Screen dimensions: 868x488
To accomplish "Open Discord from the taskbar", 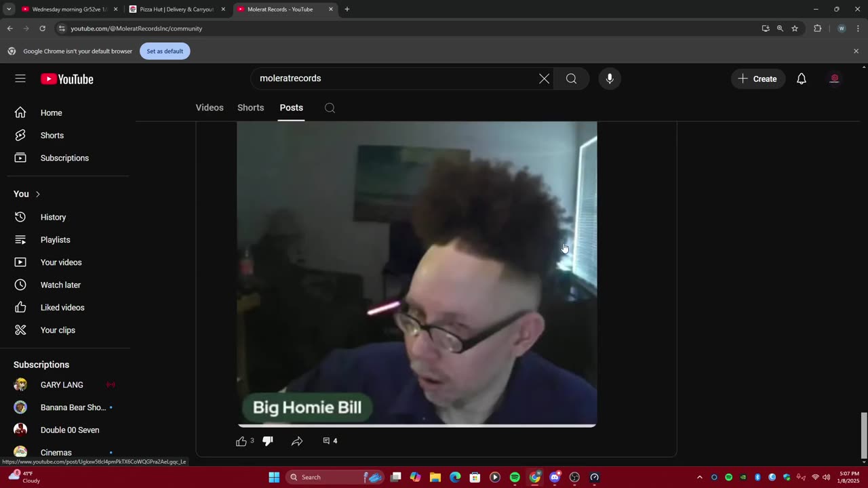I will coord(555,477).
